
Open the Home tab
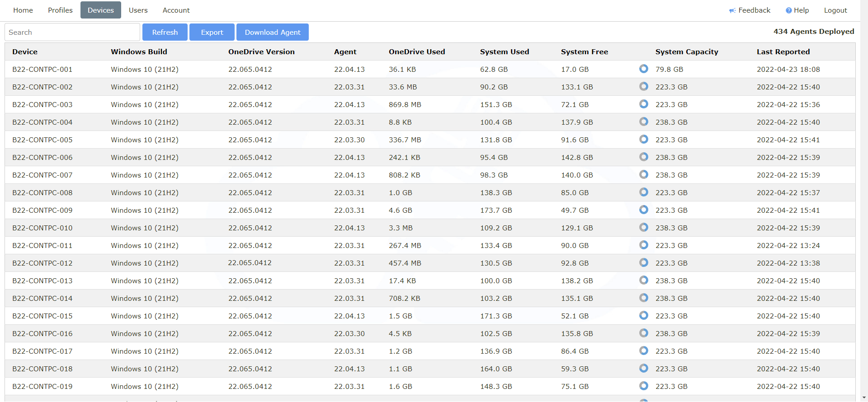click(23, 10)
